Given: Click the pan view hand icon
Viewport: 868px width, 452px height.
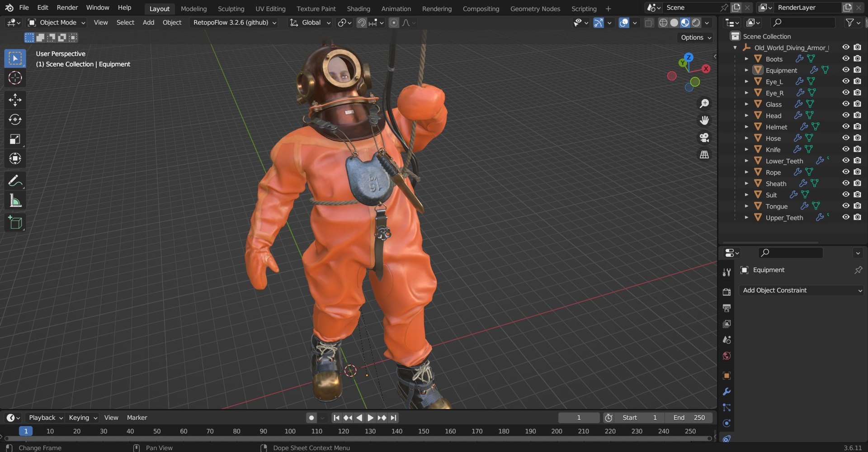Looking at the screenshot, I should point(704,120).
